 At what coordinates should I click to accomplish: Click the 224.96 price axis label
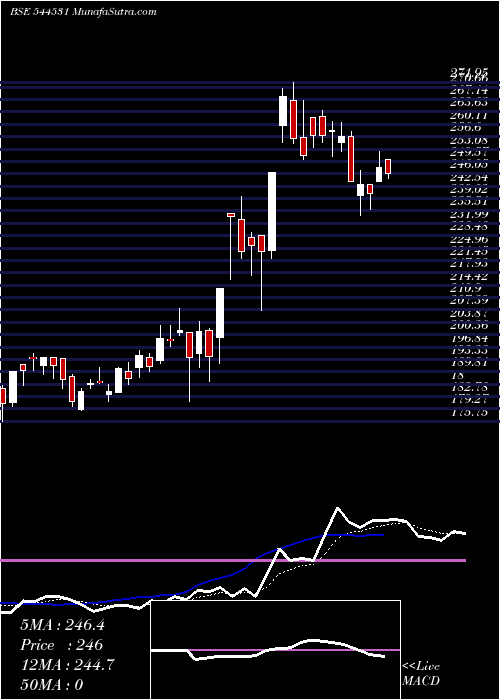pyautogui.click(x=469, y=240)
